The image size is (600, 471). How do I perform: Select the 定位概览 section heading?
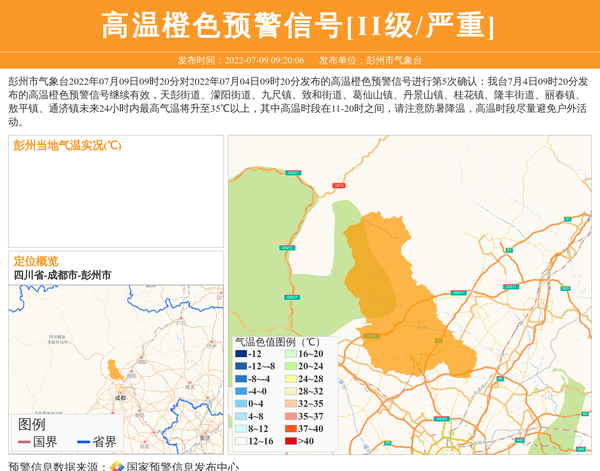tap(36, 261)
